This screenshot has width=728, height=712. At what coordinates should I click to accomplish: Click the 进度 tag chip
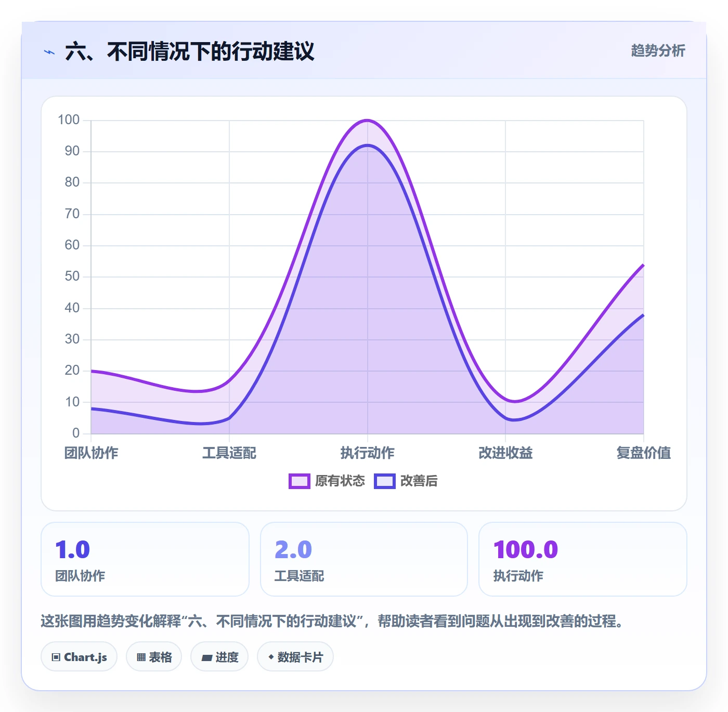219,657
